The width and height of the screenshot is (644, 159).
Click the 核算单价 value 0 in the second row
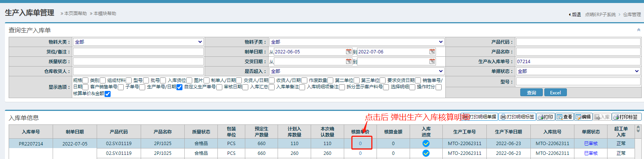[360, 153]
